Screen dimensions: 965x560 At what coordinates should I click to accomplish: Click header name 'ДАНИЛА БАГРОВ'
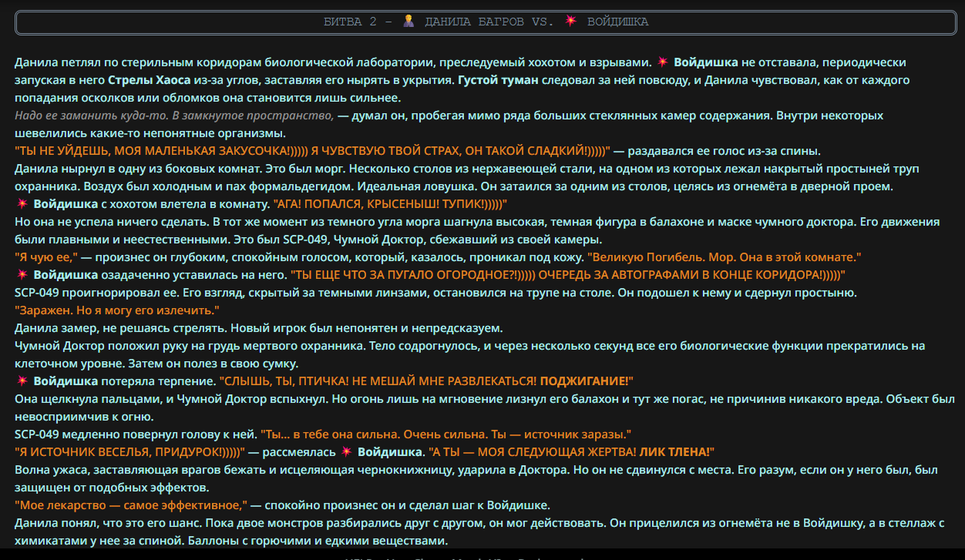(x=474, y=22)
